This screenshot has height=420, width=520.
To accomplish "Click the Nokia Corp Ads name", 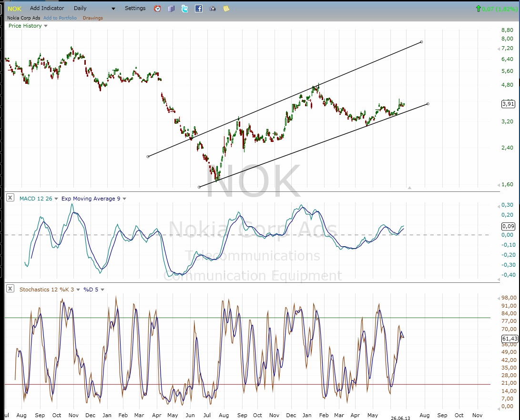I will point(23,18).
